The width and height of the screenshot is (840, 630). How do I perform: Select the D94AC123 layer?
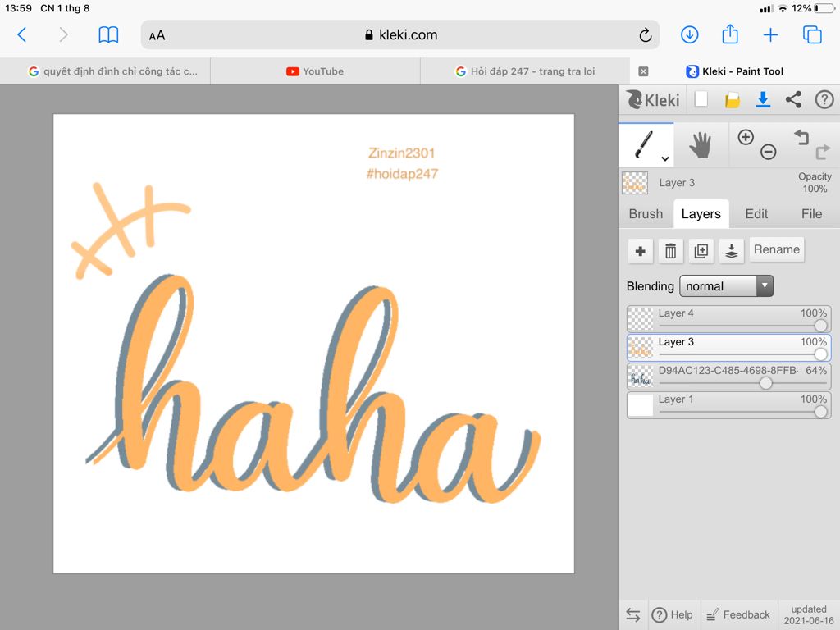728,376
